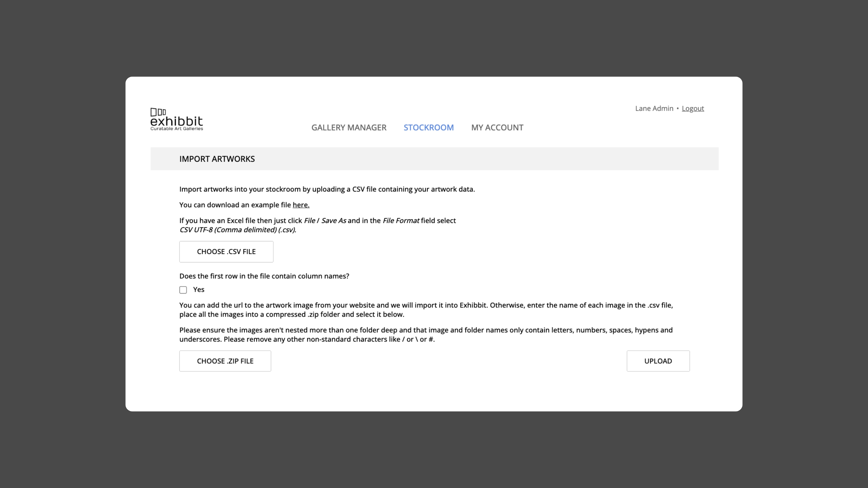
Task: Click the note about non-standard characters
Action: tap(426, 335)
